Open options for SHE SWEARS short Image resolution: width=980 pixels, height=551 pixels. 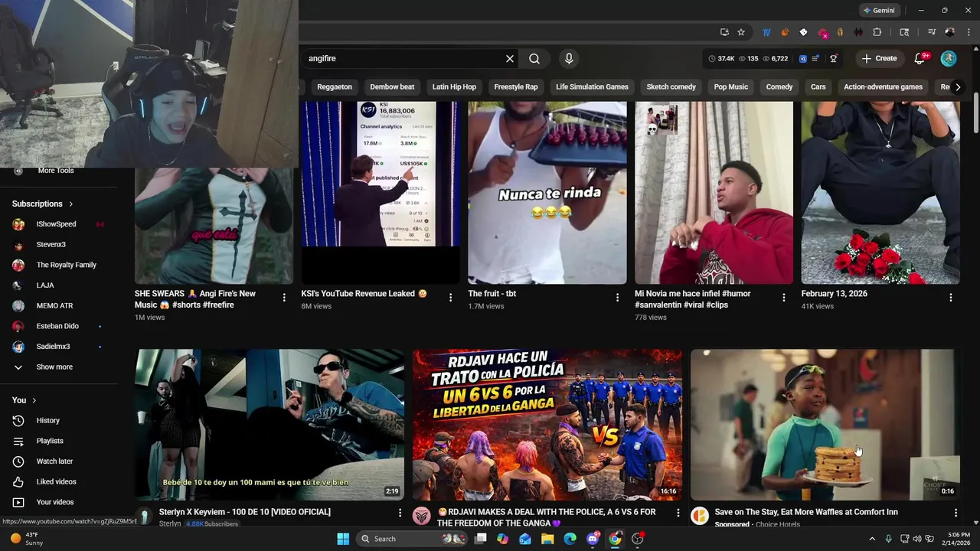pyautogui.click(x=284, y=298)
